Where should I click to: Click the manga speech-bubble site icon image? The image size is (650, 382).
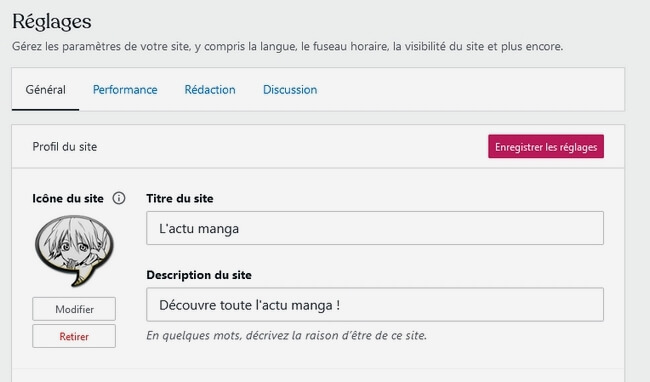click(74, 251)
